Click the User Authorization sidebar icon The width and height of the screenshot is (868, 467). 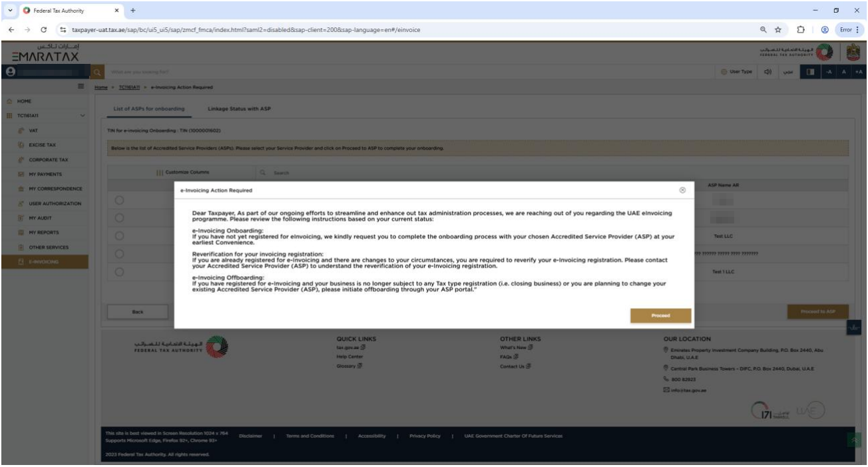pos(21,204)
